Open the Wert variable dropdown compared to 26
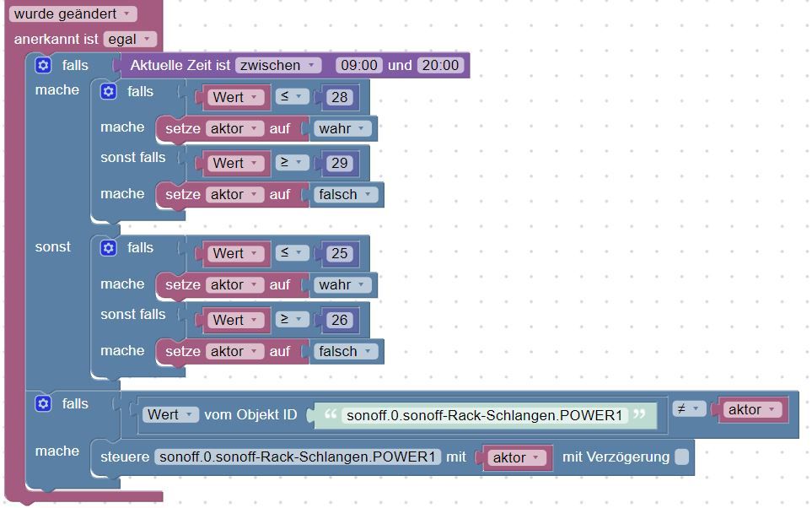The width and height of the screenshot is (812, 508). [235, 320]
